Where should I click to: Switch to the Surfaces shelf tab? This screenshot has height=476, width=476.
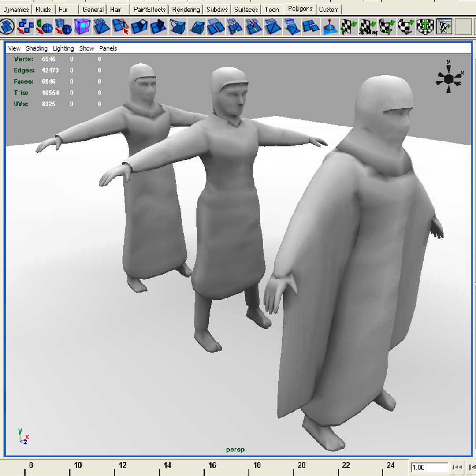pyautogui.click(x=246, y=10)
